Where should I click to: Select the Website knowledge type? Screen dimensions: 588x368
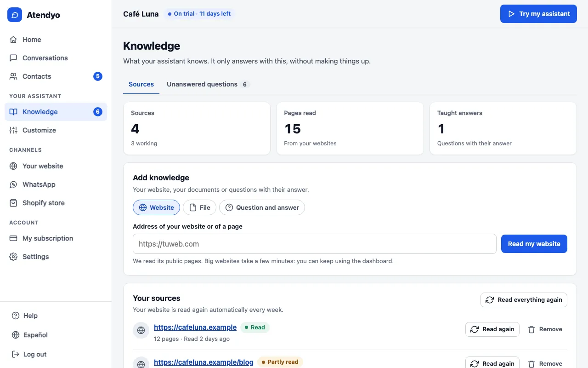156,207
